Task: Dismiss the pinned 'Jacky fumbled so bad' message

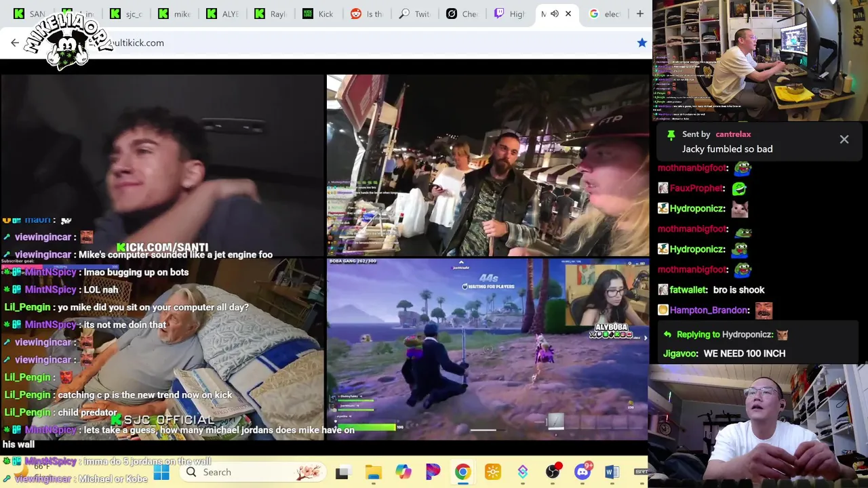Action: pyautogui.click(x=844, y=140)
